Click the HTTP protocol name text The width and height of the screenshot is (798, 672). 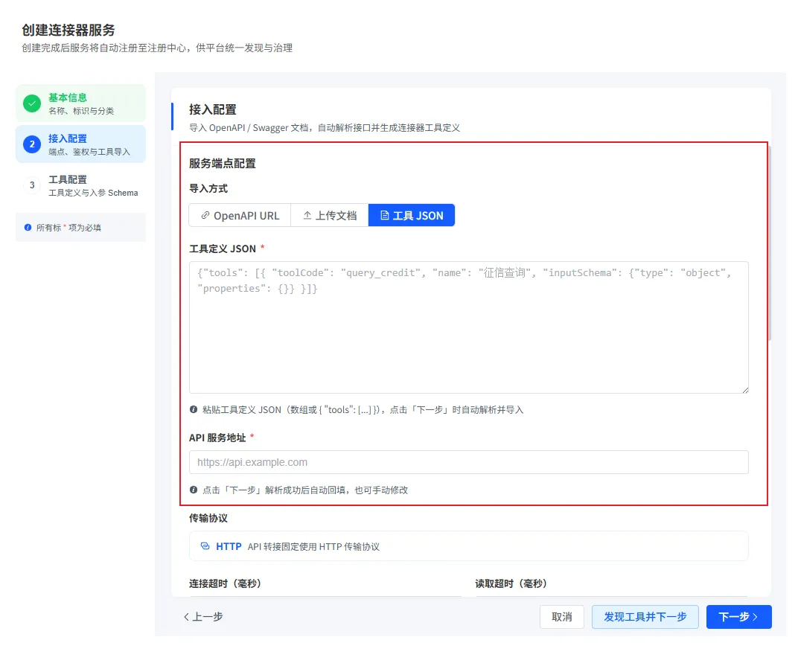(229, 546)
